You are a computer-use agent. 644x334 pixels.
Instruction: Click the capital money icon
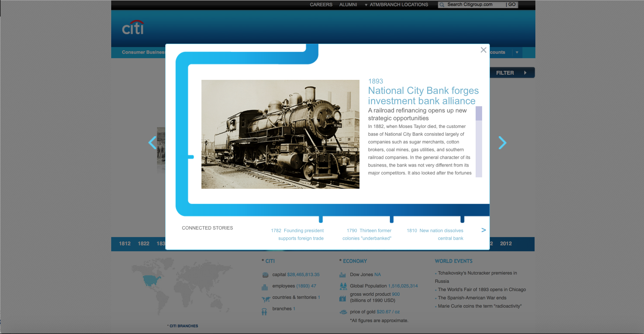[x=265, y=275]
